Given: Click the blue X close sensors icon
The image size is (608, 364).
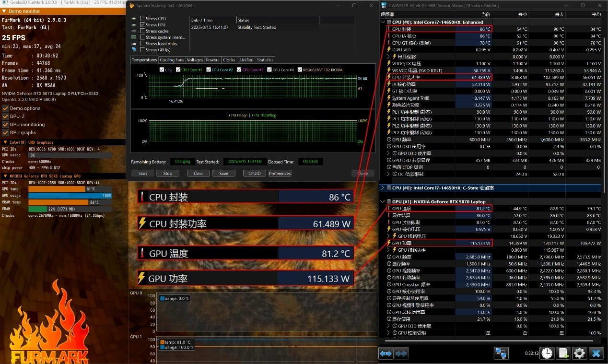Looking at the screenshot, I should [x=596, y=353].
